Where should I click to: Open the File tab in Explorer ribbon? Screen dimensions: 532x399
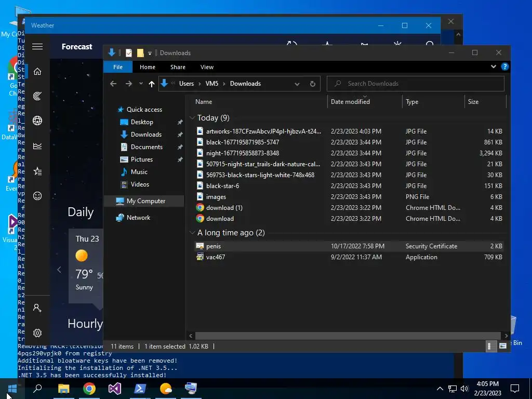click(118, 67)
